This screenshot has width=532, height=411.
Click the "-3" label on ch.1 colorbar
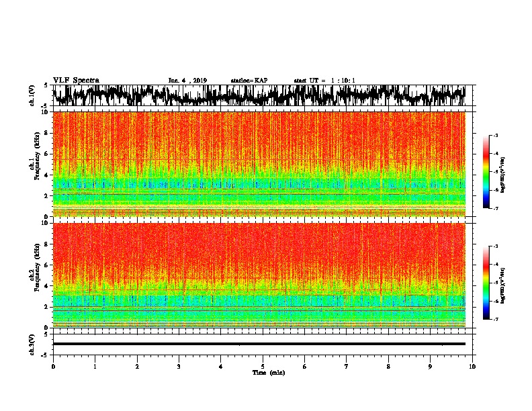click(495, 136)
